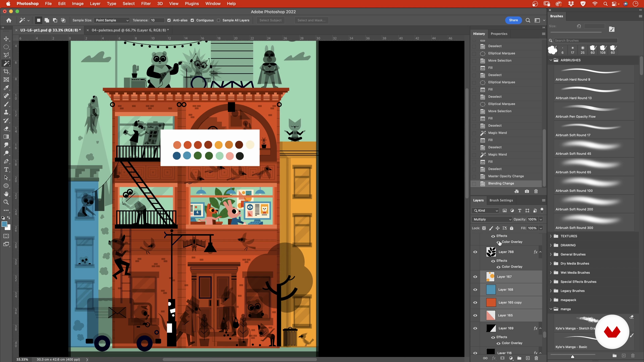
Task: Select the Ellipse shape tool
Action: (6, 186)
